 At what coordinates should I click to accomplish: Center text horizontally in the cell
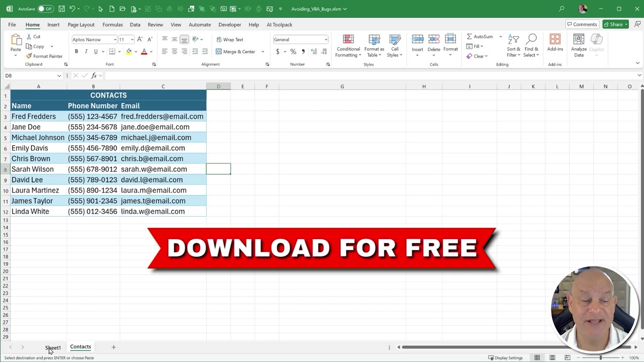point(175,51)
